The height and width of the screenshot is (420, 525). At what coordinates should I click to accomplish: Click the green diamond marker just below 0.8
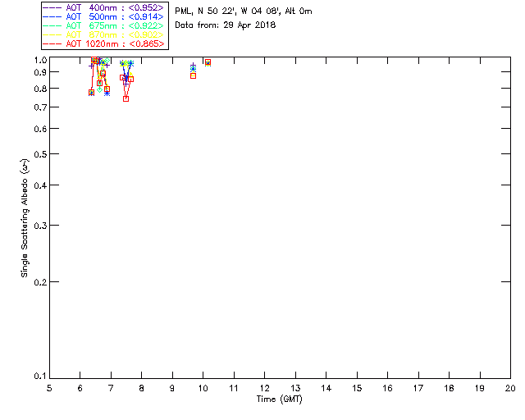point(99,89)
